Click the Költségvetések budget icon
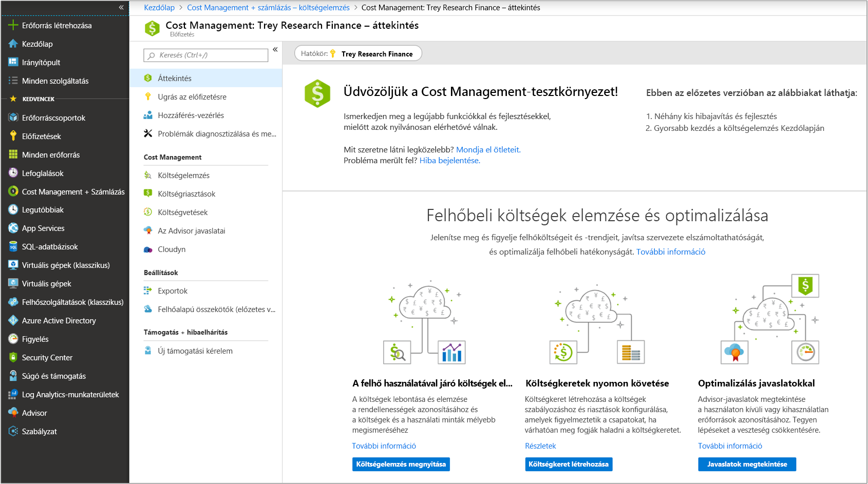 point(148,212)
